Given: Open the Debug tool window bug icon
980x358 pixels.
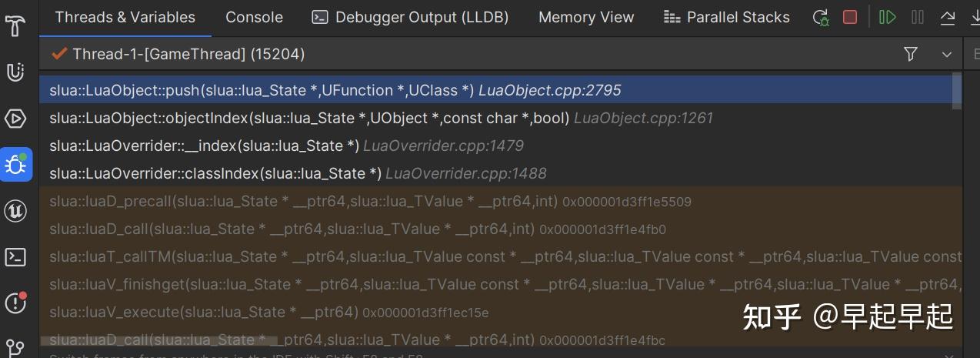Looking at the screenshot, I should pyautogui.click(x=15, y=164).
